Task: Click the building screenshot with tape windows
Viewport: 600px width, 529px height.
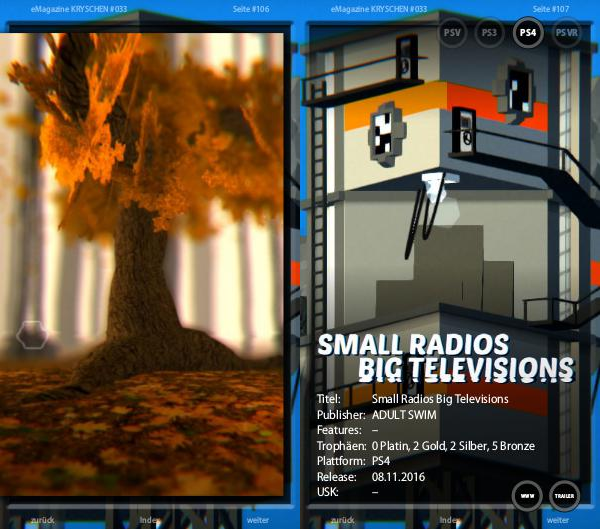Action: pos(440,180)
